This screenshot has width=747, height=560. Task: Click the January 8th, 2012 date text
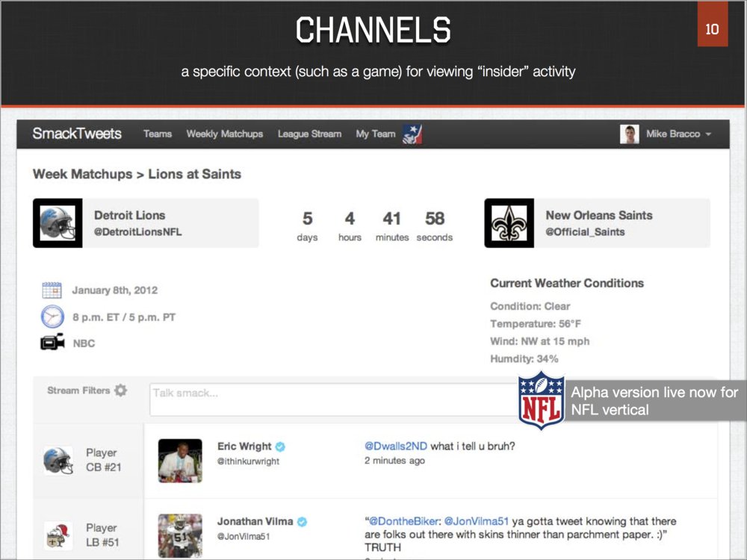[x=115, y=290]
